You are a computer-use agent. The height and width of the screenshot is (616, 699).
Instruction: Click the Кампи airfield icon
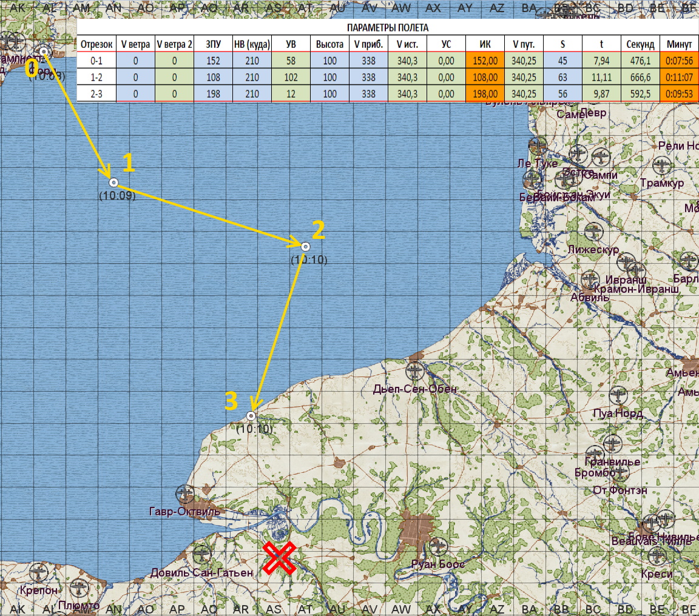(601, 157)
